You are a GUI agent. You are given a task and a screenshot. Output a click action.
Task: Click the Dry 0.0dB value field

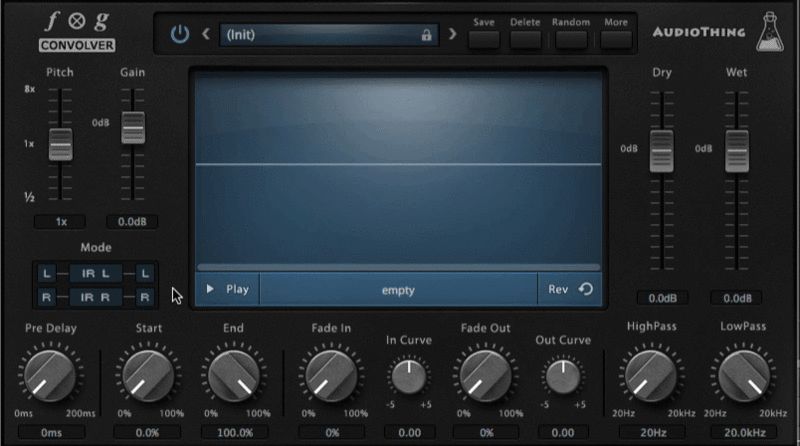(x=662, y=298)
